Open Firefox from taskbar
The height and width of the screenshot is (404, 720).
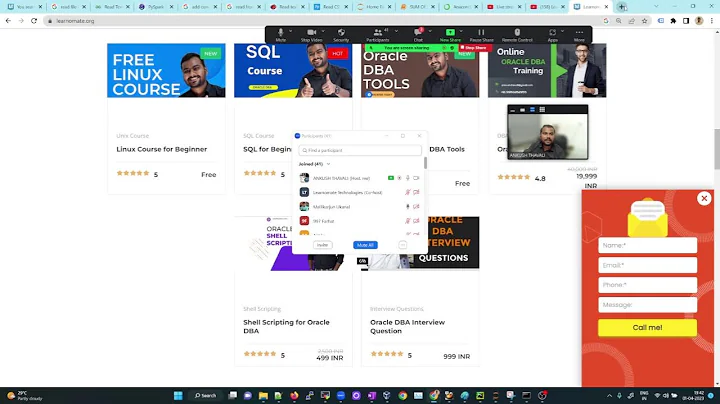click(294, 395)
